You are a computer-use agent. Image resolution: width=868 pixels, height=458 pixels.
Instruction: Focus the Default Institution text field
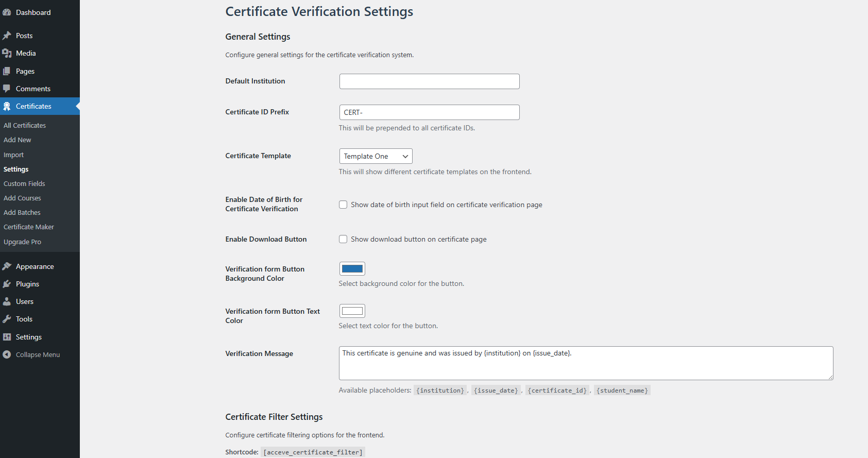tap(429, 81)
